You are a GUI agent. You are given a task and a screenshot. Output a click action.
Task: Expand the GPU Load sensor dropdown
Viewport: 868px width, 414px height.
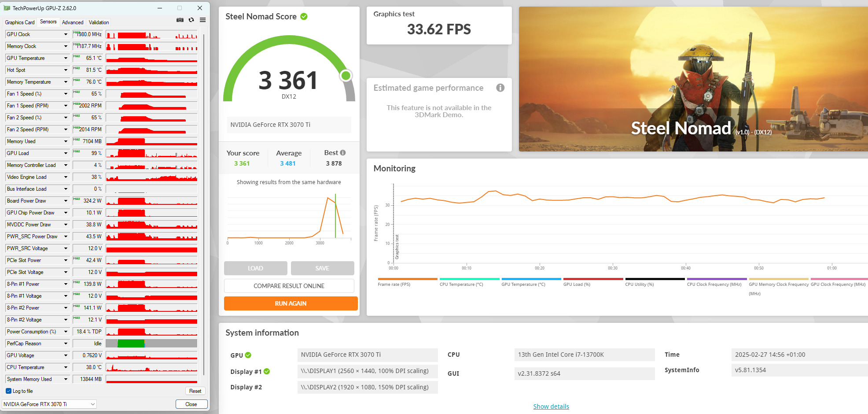click(x=66, y=153)
